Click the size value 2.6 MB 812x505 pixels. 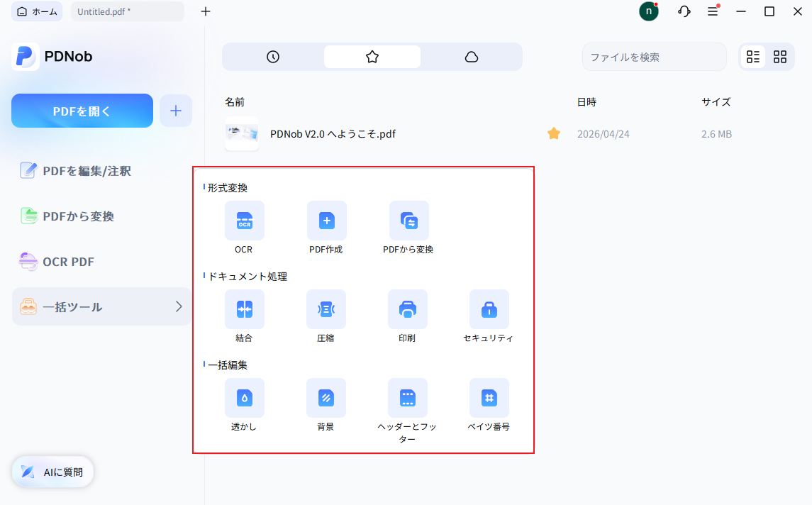click(x=717, y=134)
